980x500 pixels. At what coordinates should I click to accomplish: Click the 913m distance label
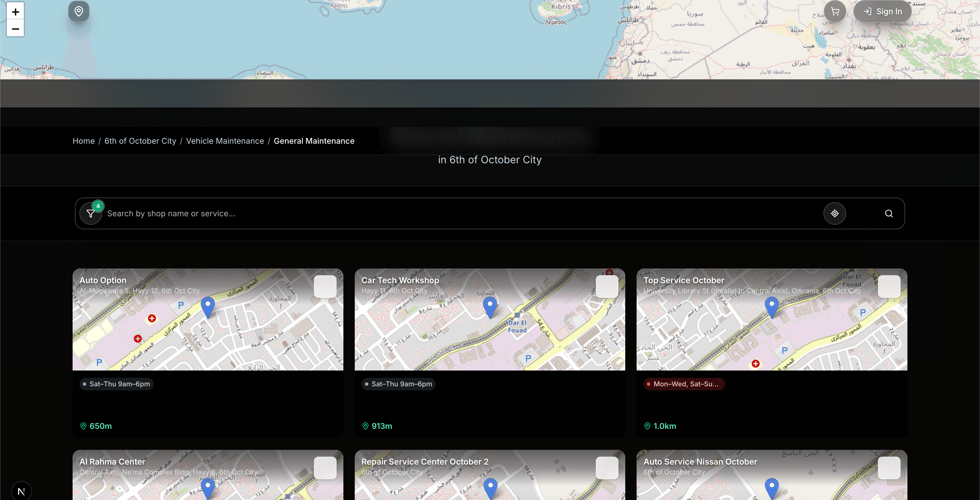(x=377, y=426)
